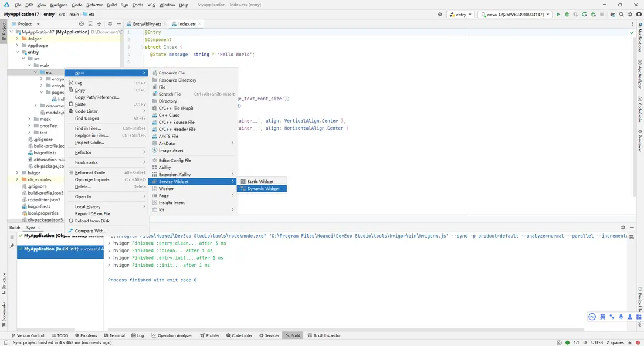Click the green Run button

(x=558, y=14)
